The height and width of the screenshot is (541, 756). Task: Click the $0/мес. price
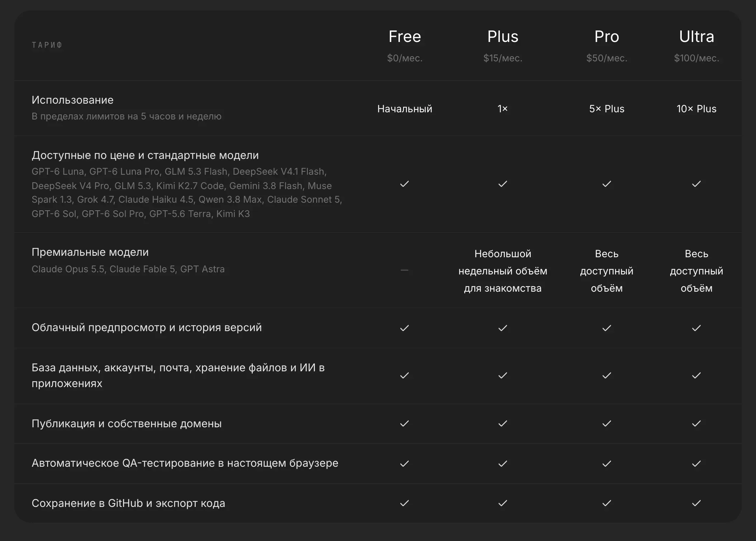[405, 58]
